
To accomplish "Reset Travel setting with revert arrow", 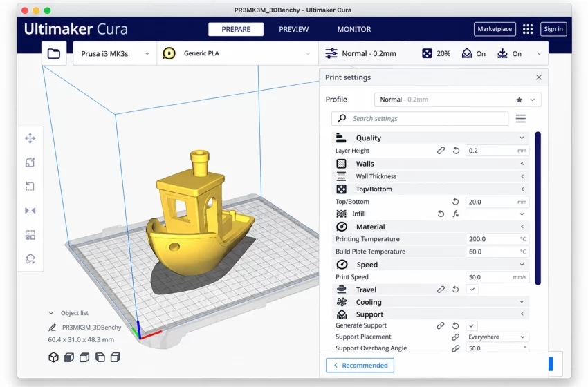I will [456, 290].
